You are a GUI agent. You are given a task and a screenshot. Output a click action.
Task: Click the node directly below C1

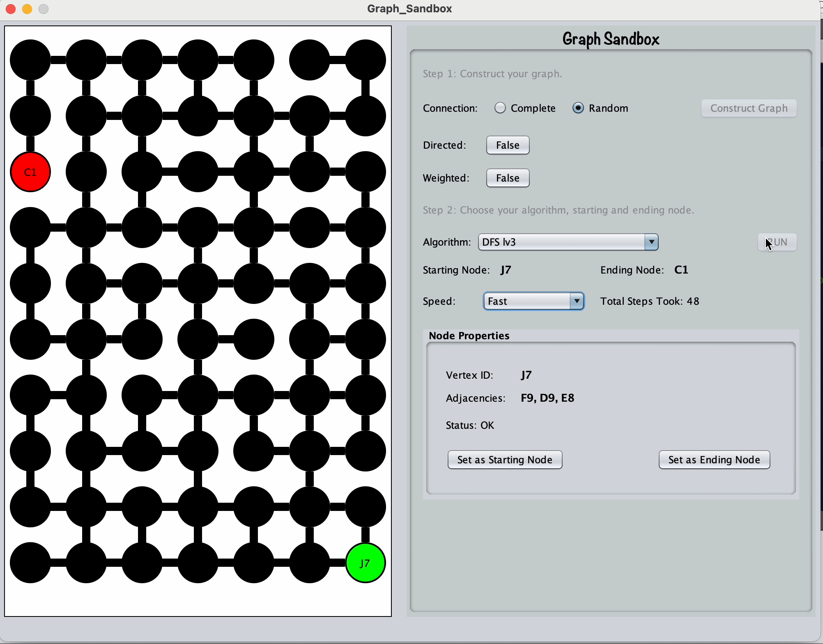pyautogui.click(x=30, y=228)
